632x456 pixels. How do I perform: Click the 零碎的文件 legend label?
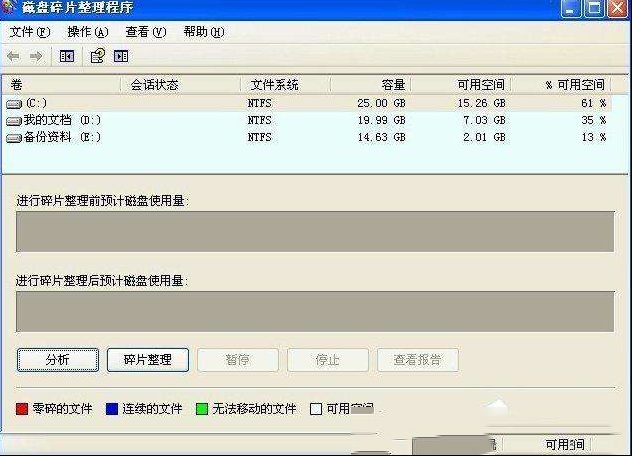62,409
